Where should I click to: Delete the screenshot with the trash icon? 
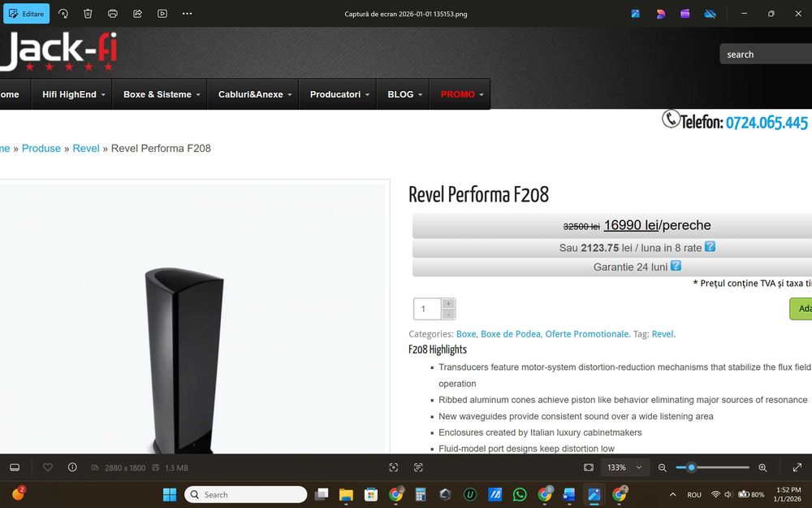point(88,14)
